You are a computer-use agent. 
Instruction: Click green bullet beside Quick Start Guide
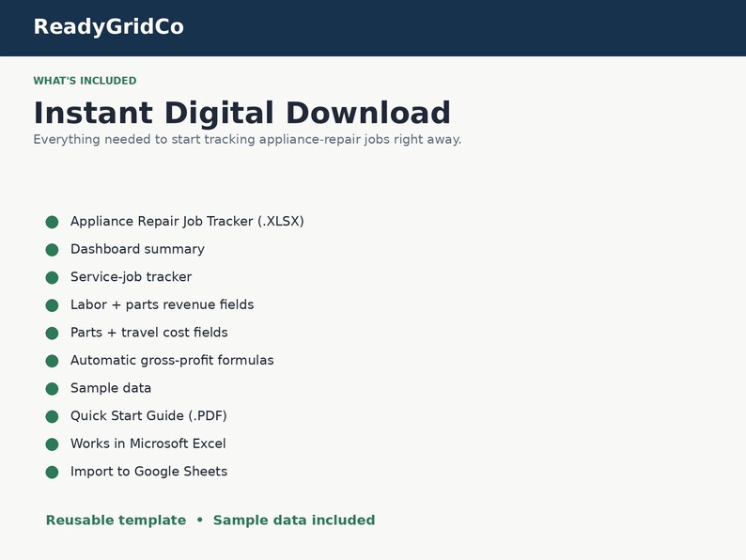point(52,417)
